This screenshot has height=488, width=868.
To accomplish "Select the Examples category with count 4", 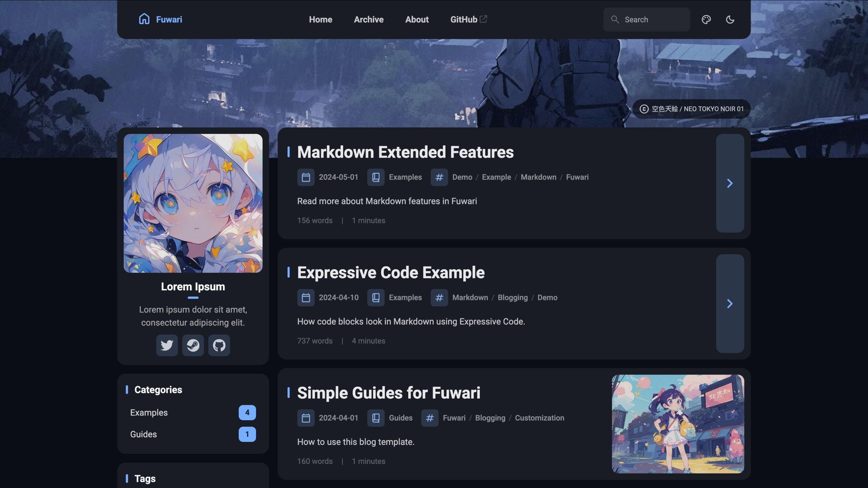I will tap(193, 412).
